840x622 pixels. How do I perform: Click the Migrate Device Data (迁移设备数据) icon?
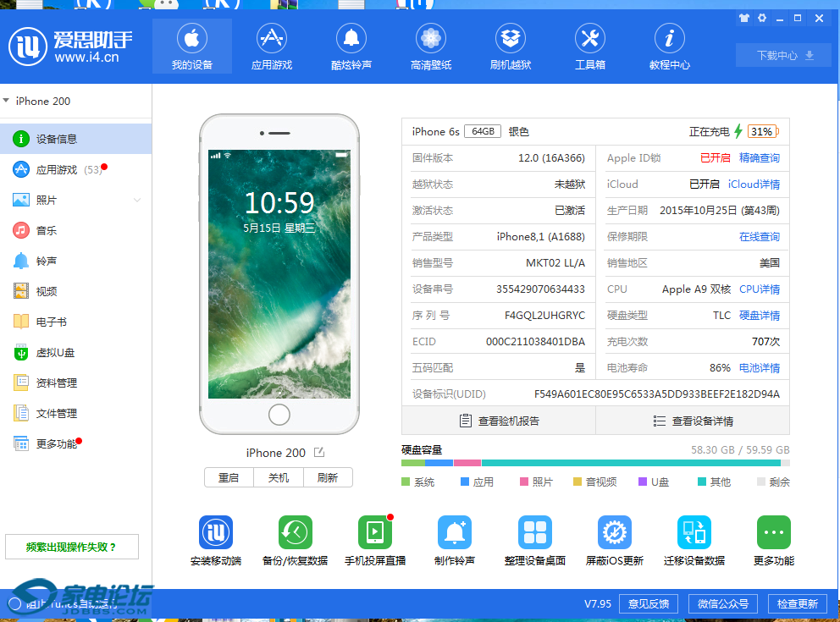[x=694, y=532]
